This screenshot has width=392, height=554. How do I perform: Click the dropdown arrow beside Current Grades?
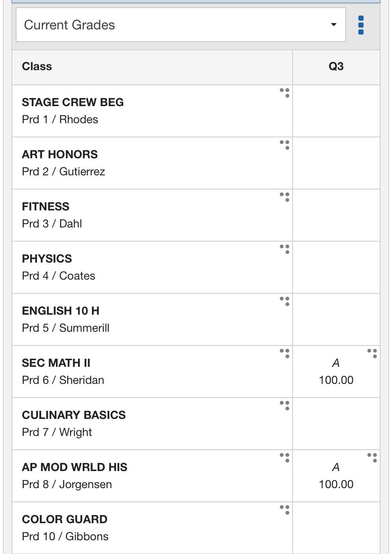click(334, 25)
